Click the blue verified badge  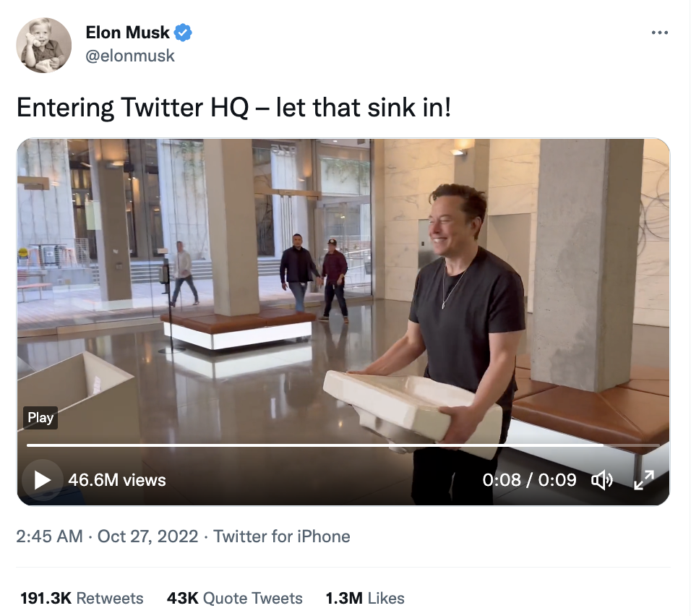pyautogui.click(x=183, y=33)
